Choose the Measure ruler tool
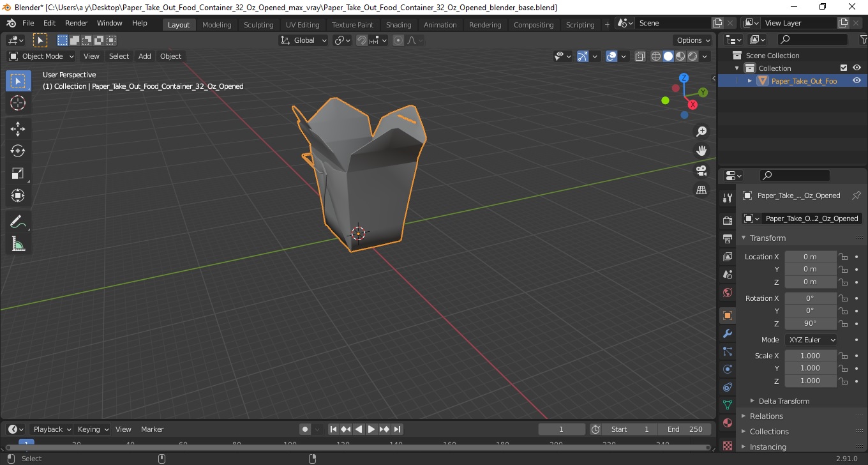Image resolution: width=868 pixels, height=465 pixels. 18,245
